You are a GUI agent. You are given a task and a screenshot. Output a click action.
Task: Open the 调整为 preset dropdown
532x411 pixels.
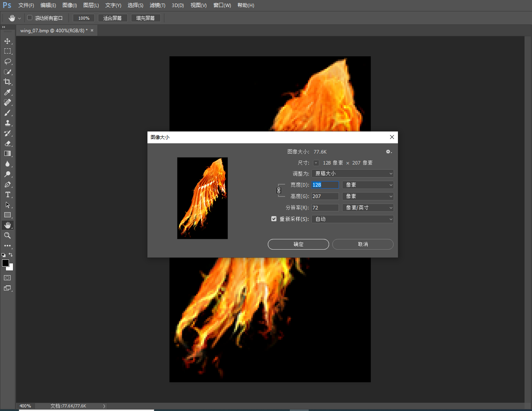coord(352,174)
